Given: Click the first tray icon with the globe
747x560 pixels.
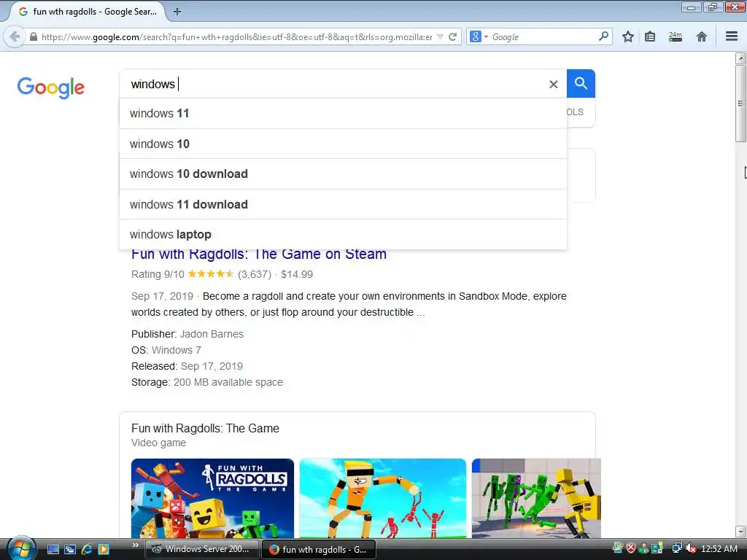Looking at the screenshot, I should point(617,548).
